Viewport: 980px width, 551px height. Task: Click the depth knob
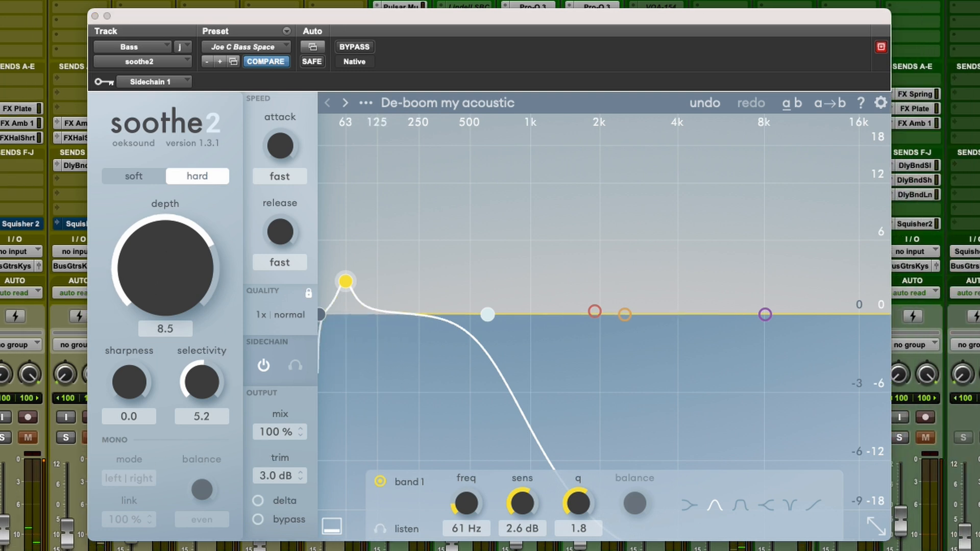coord(165,268)
